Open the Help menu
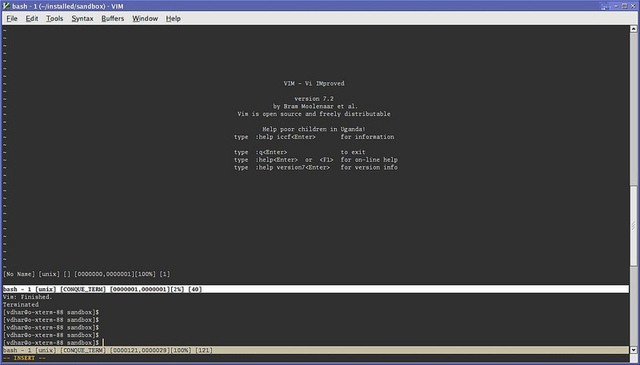Image resolution: width=640 pixels, height=365 pixels. click(x=173, y=18)
